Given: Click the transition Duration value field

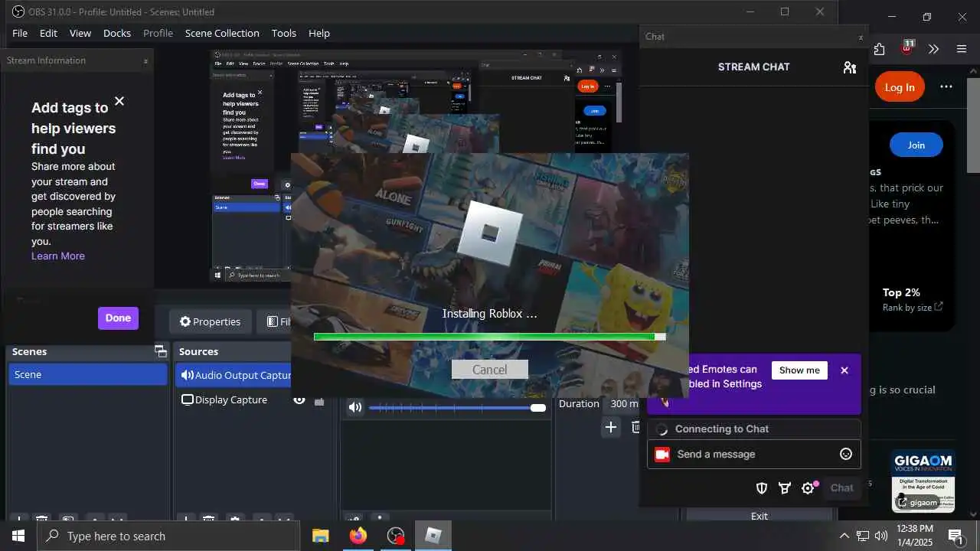Looking at the screenshot, I should tap(623, 403).
